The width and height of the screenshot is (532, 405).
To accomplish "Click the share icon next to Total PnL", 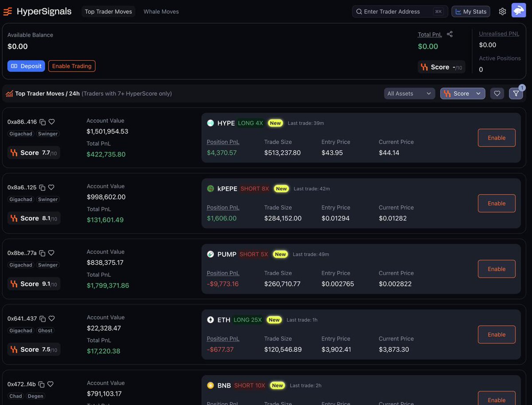I will [x=450, y=34].
